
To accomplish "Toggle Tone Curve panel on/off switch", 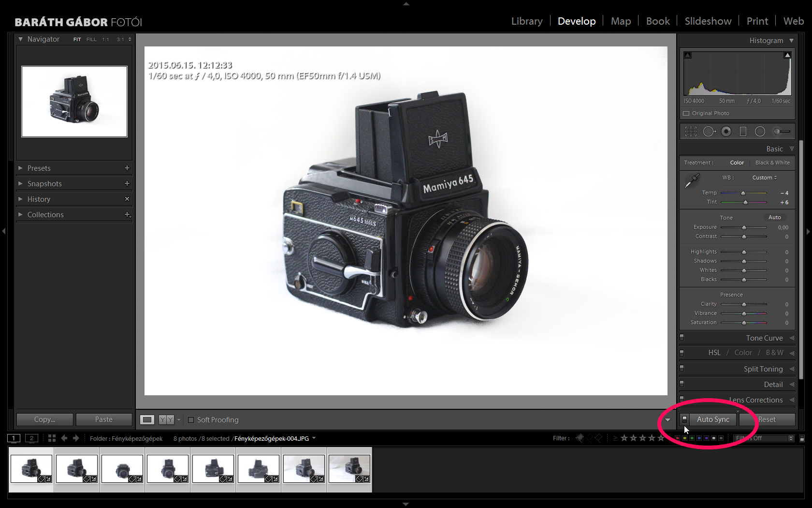I will click(x=682, y=337).
